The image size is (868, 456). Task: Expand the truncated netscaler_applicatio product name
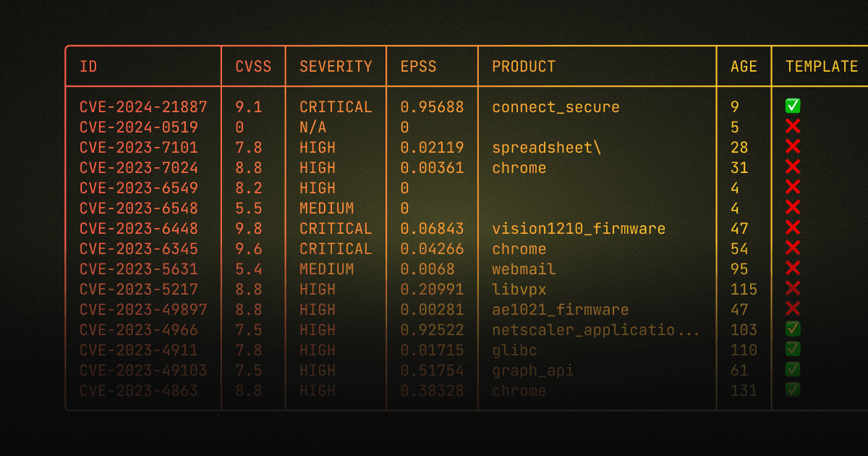coord(595,329)
